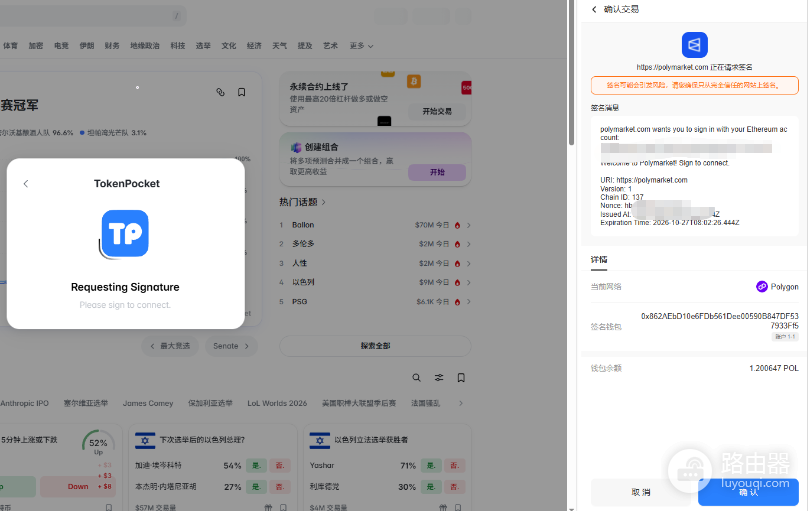Open Bollon trending topic
The image size is (808, 511).
click(x=303, y=225)
